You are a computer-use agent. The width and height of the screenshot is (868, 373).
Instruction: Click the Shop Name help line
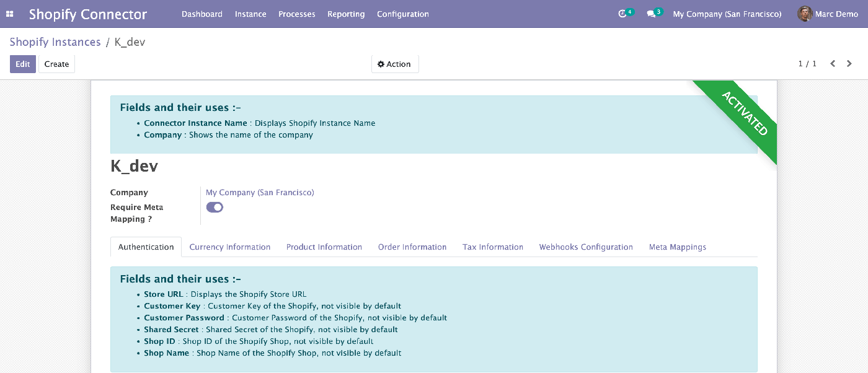[273, 353]
